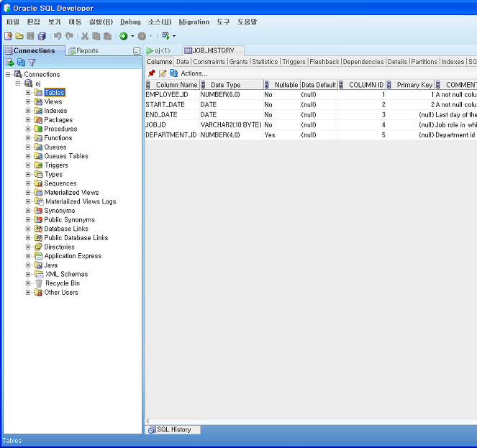Open the SQL History panel button
The width and height of the screenshot is (477, 448).
(173, 429)
